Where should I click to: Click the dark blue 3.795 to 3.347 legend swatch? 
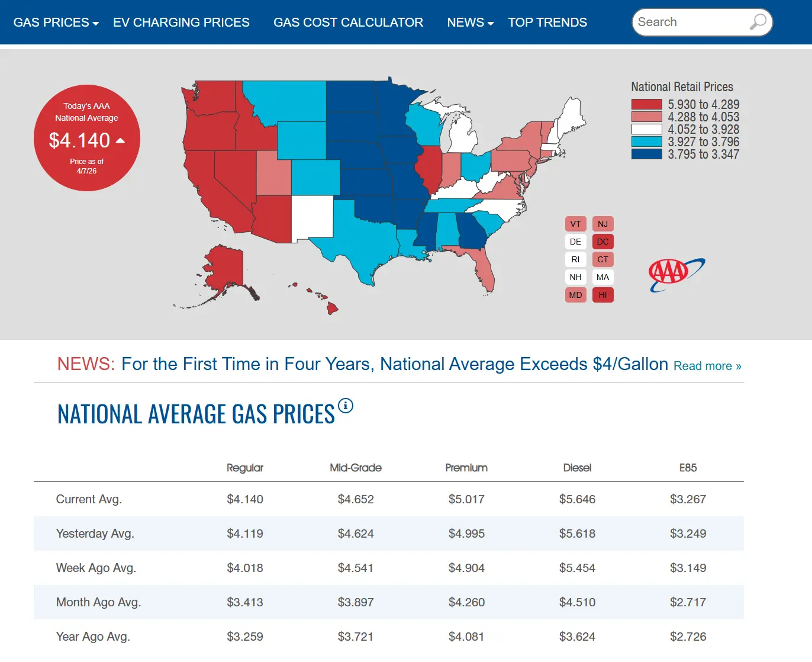646,154
